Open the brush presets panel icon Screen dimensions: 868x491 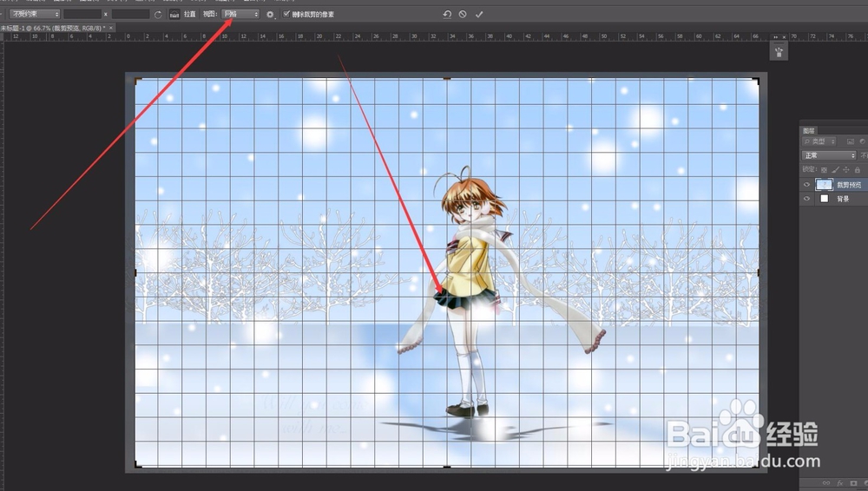click(x=779, y=52)
